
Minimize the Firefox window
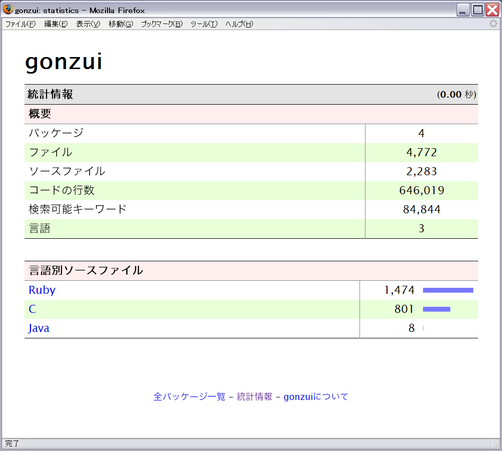pyautogui.click(x=462, y=10)
